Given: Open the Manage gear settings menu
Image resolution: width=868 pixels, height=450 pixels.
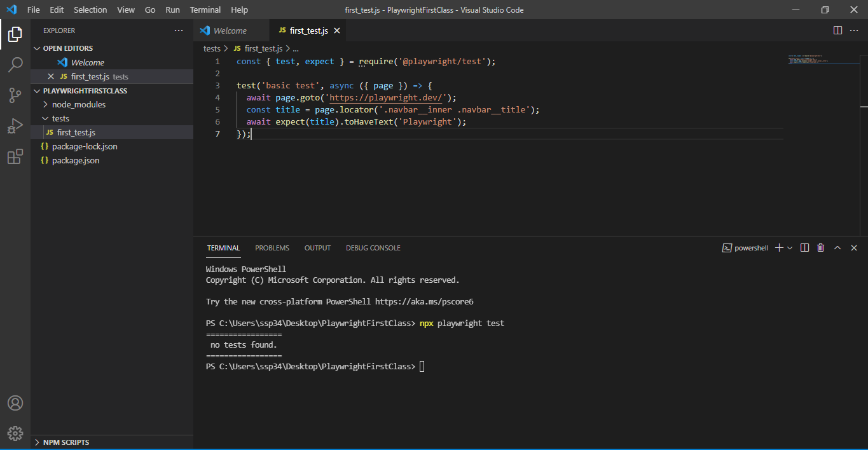Looking at the screenshot, I should click(x=15, y=433).
